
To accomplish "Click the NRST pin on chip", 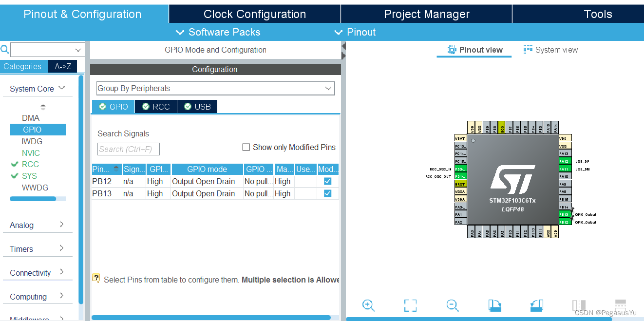I will click(461, 184).
